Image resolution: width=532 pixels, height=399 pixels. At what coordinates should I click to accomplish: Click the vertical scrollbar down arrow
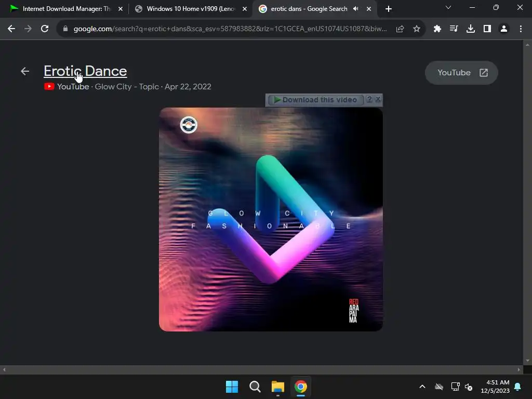527,361
